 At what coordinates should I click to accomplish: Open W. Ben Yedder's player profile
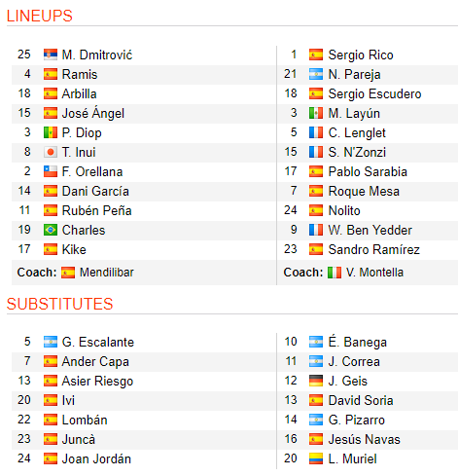(x=370, y=230)
